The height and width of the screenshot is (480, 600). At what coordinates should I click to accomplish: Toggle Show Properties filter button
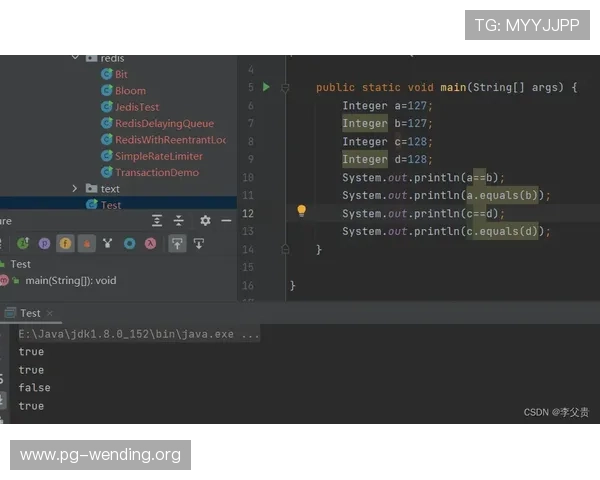pos(44,243)
